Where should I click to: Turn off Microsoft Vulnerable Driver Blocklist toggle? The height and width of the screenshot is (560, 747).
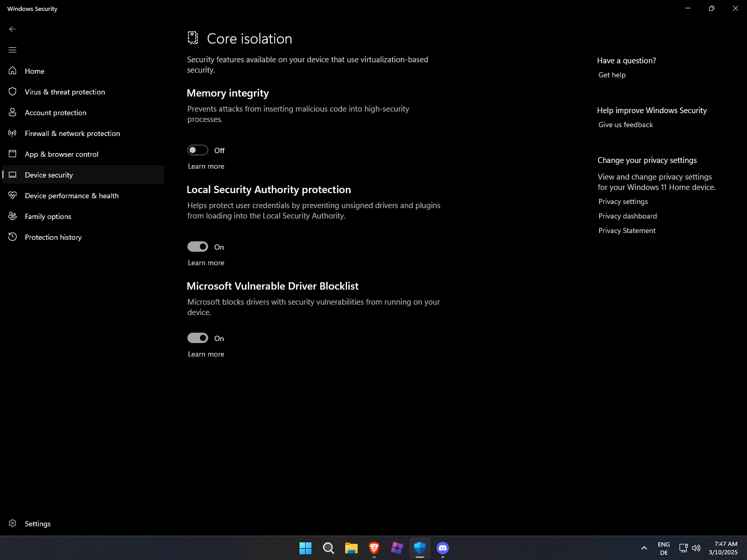(x=198, y=338)
